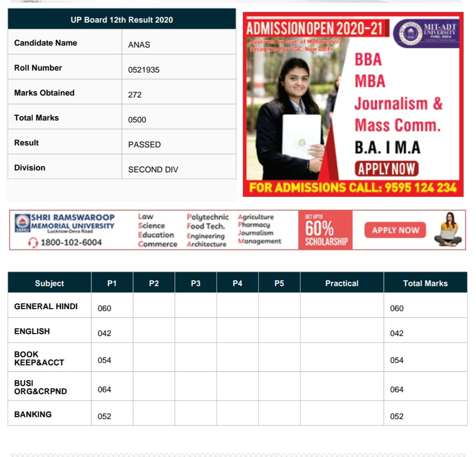Click the APPLY NOW button in scholarship banner
476x457 pixels.
(395, 230)
